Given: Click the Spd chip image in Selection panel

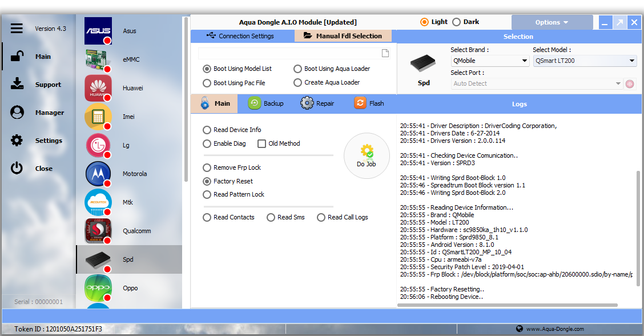Looking at the screenshot, I should click(x=423, y=64).
